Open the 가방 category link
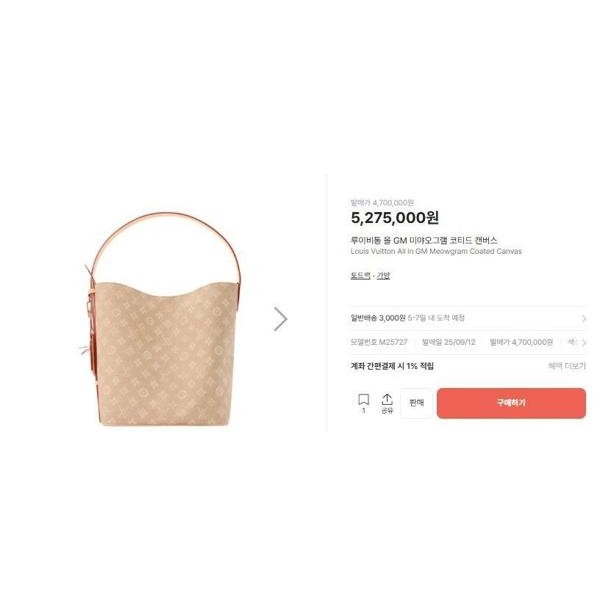This screenshot has width=600, height=600. coord(383,276)
